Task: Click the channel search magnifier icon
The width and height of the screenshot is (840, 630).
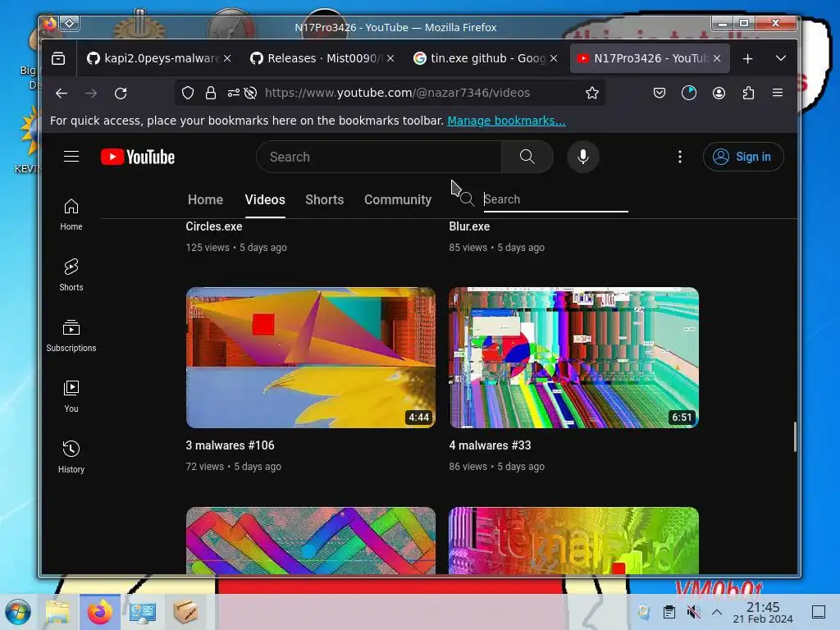Action: pos(467,199)
